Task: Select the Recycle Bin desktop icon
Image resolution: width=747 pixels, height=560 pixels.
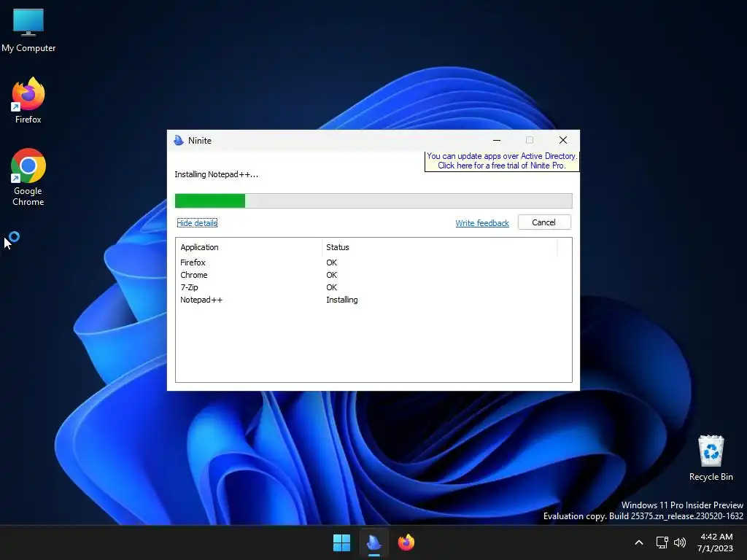Action: (711, 458)
